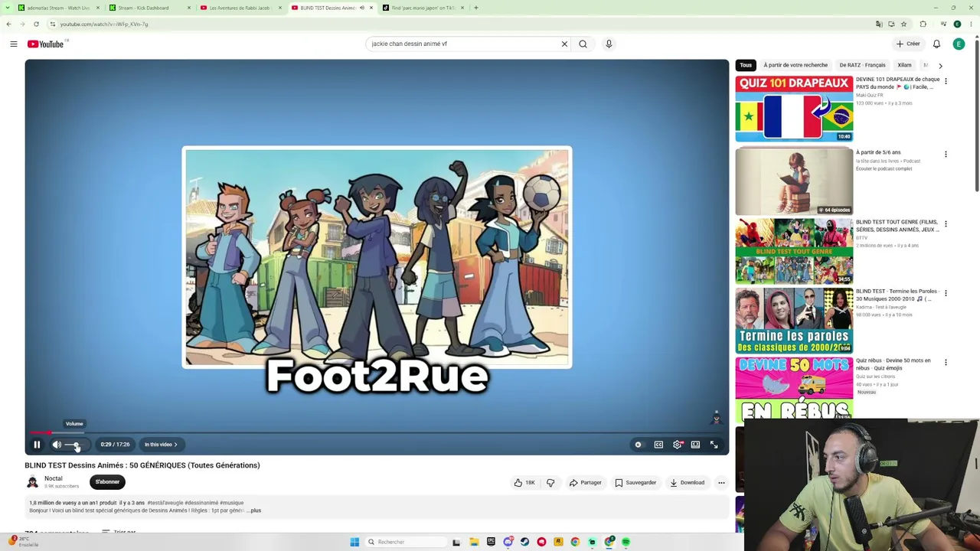The height and width of the screenshot is (551, 980).
Task: Show more filter chips with arrow
Action: (940, 66)
